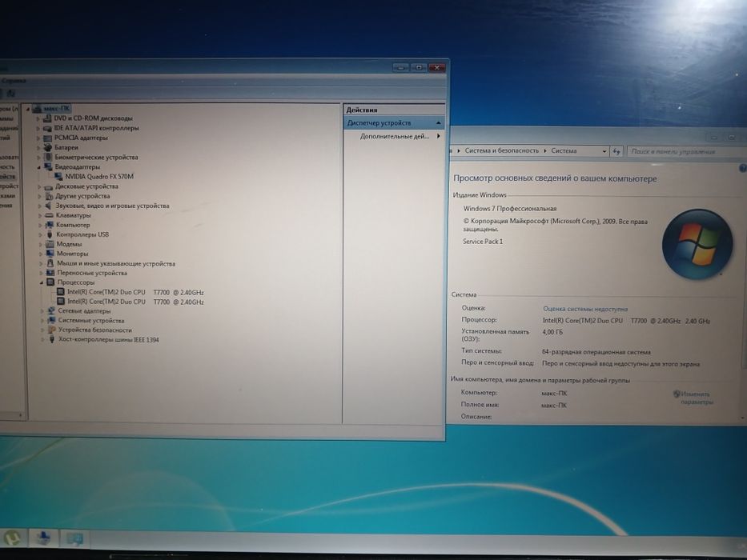This screenshot has width=747, height=560.
Task: Click the Сетевые адаптеры icon
Action: 51,311
